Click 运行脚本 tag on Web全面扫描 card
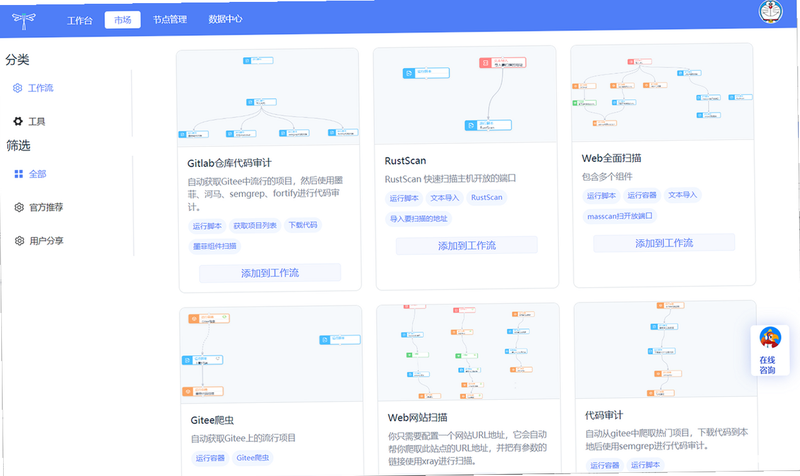The image size is (800, 476). (601, 196)
